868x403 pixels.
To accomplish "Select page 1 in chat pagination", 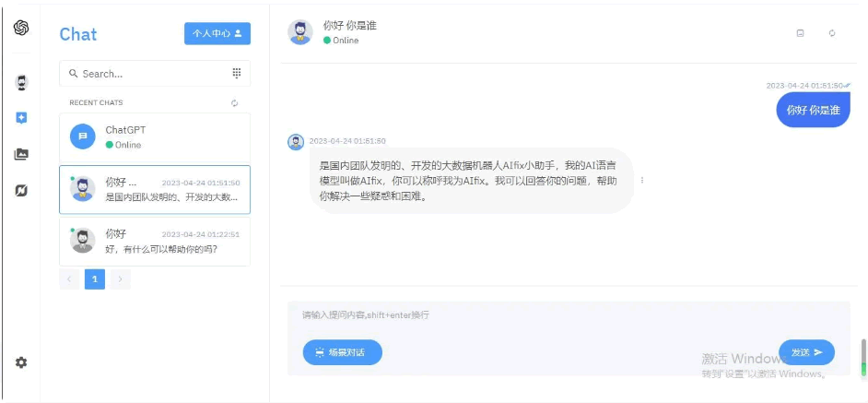I will [95, 279].
